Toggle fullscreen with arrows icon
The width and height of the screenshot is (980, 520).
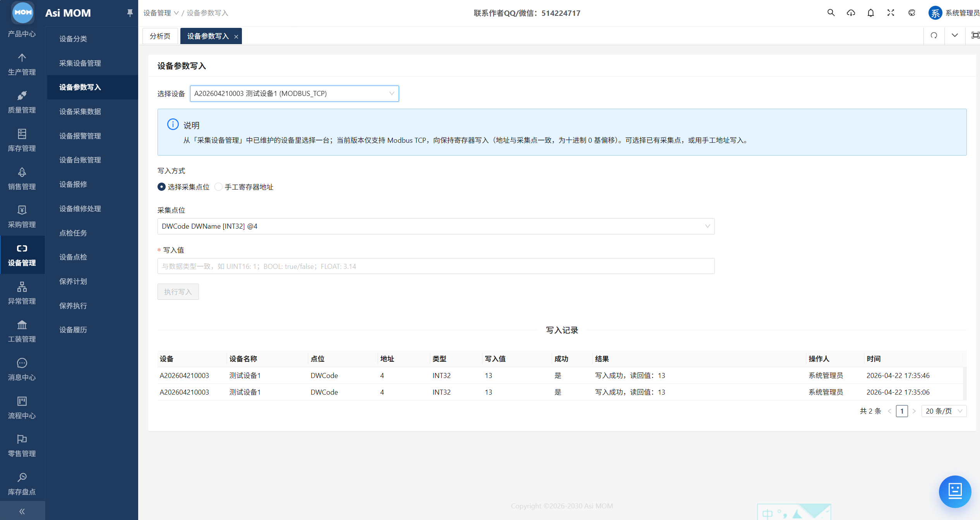(x=891, y=13)
